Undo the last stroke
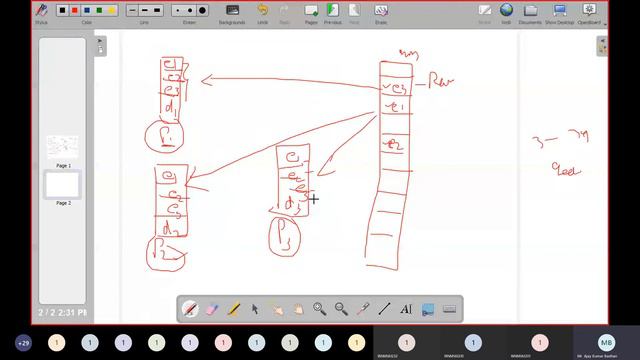640x360 pixels. (x=263, y=13)
